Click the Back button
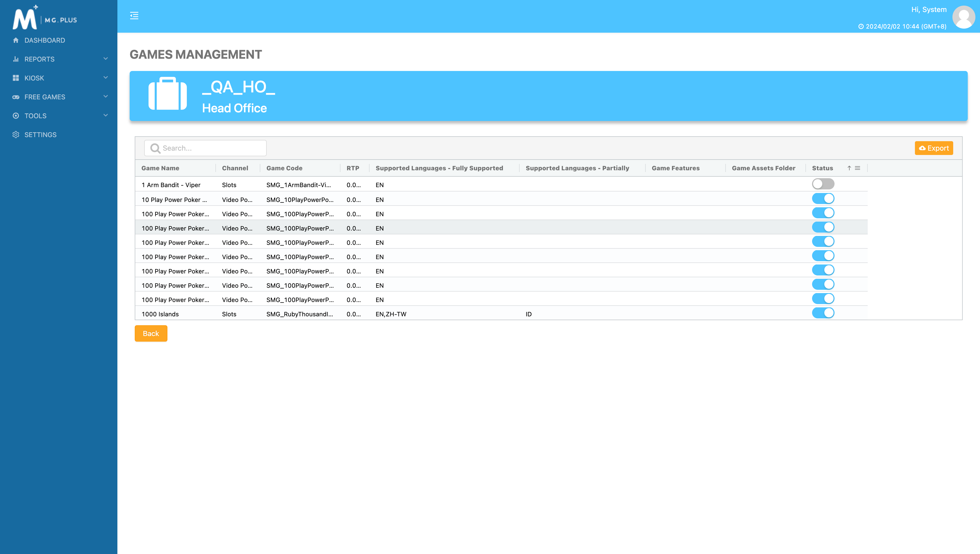The width and height of the screenshot is (980, 554). point(151,333)
